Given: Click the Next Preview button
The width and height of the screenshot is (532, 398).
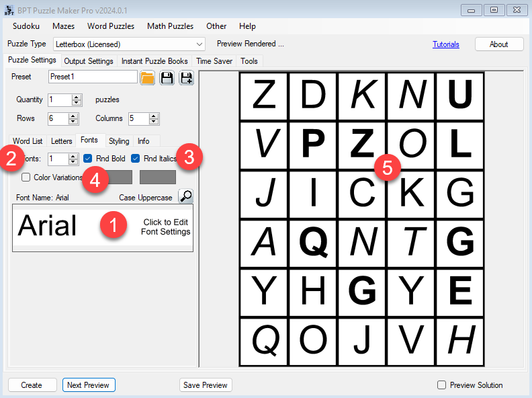Looking at the screenshot, I should pyautogui.click(x=89, y=385).
